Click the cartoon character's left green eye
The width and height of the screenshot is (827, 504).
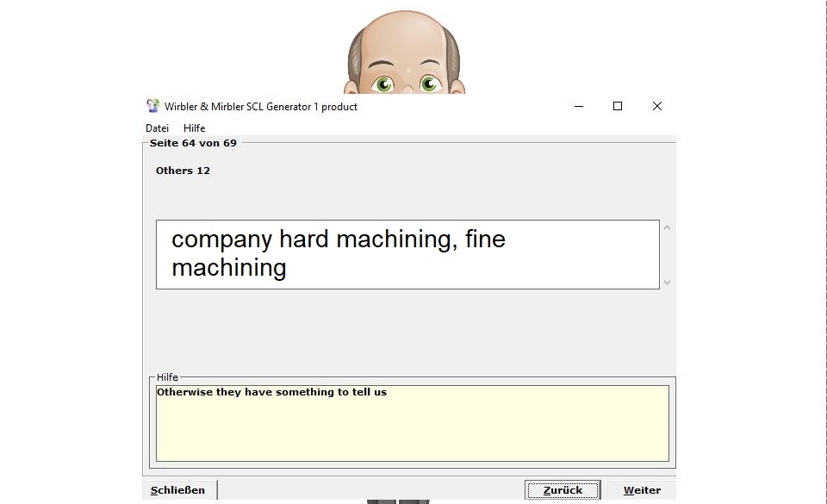383,84
